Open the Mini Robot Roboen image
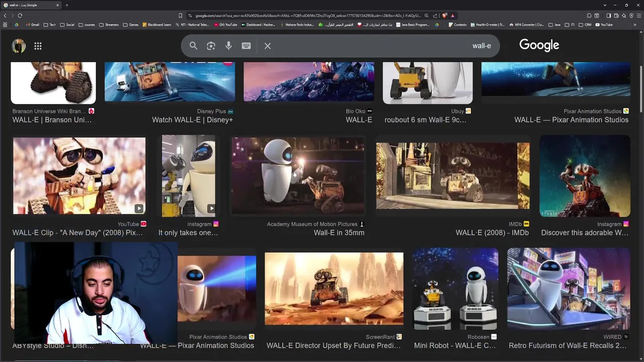Image resolution: width=644 pixels, height=362 pixels. [x=455, y=288]
